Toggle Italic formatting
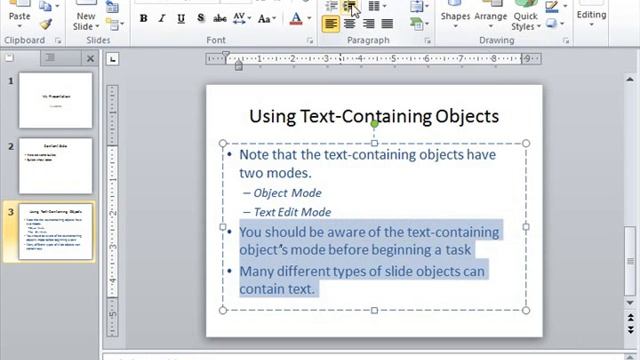The height and width of the screenshot is (360, 640). pyautogui.click(x=162, y=18)
